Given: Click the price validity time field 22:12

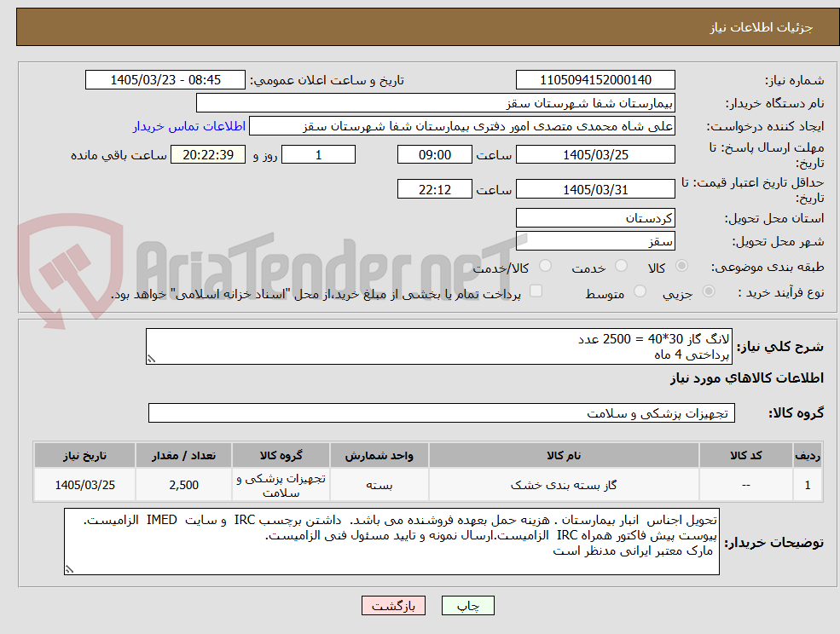Looking at the screenshot, I should point(434,189).
